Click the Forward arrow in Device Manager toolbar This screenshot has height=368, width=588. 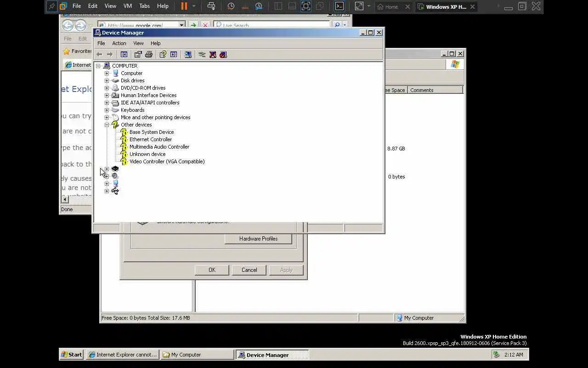[x=110, y=54]
